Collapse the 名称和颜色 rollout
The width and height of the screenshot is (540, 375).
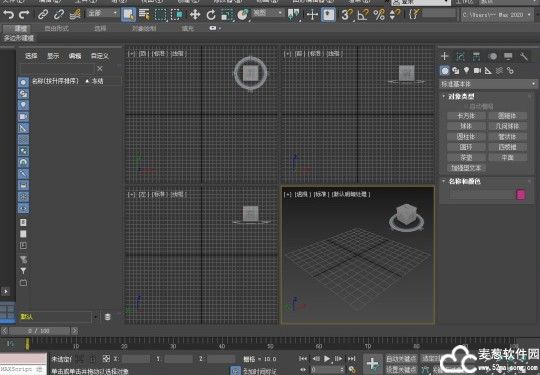(x=464, y=181)
